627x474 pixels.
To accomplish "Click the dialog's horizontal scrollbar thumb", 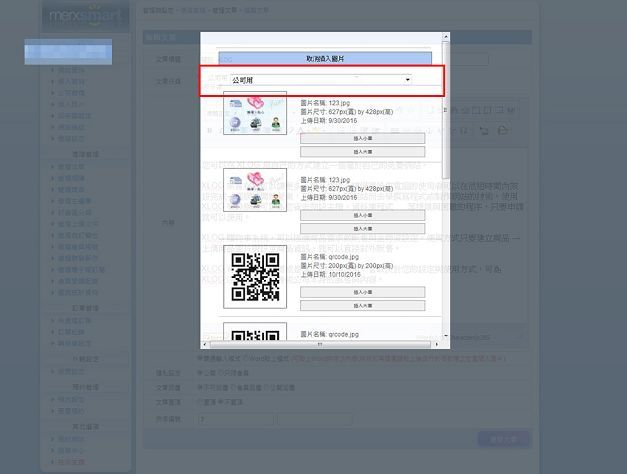I will [320, 344].
